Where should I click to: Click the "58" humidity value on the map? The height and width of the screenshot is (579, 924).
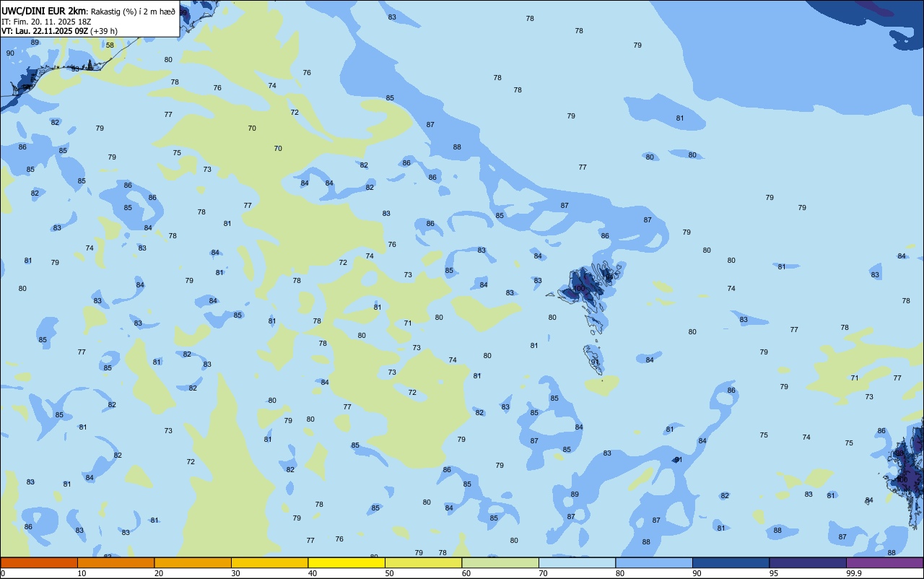(110, 45)
